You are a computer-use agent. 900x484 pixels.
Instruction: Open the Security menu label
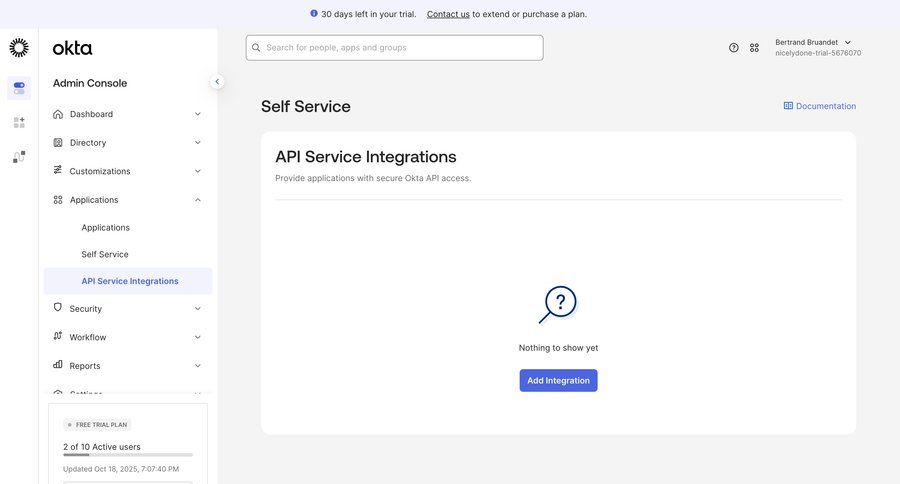pyautogui.click(x=86, y=309)
